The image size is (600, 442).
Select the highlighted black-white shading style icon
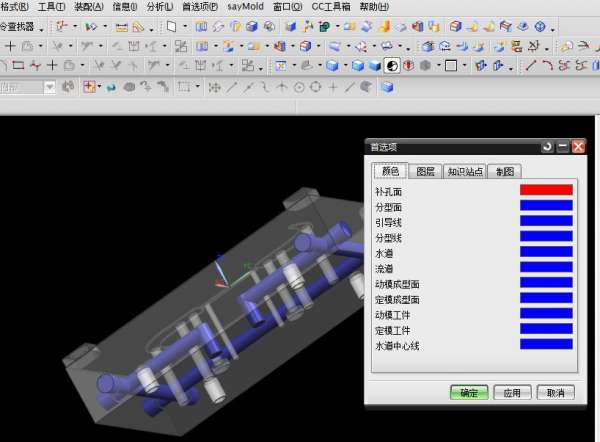392,66
